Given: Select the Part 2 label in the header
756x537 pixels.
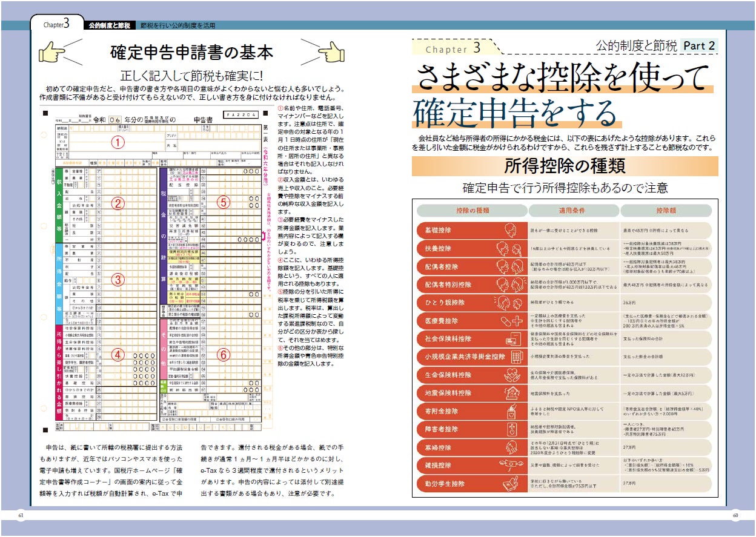Looking at the screenshot, I should click(x=699, y=45).
